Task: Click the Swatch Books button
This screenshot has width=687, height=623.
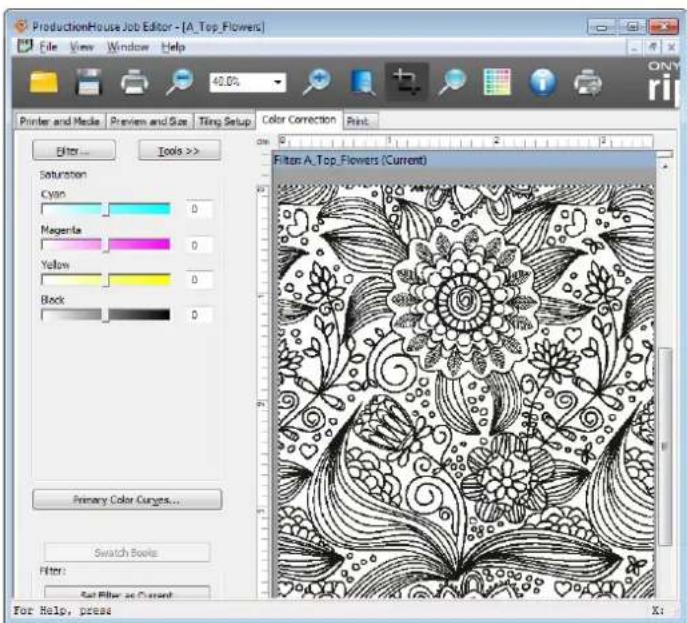Action: click(127, 552)
